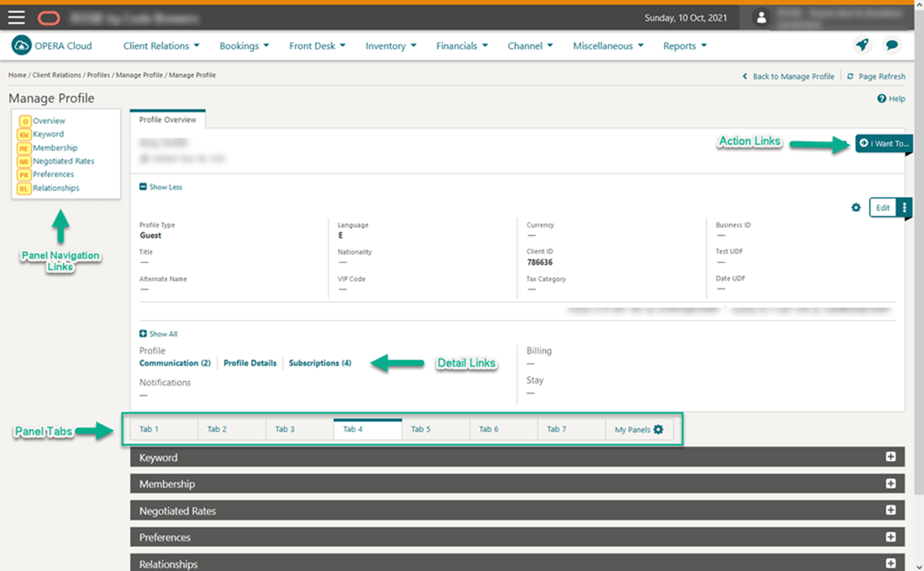Viewport: 924px width, 571px height.
Task: Click the Page Refresh icon
Action: click(850, 76)
